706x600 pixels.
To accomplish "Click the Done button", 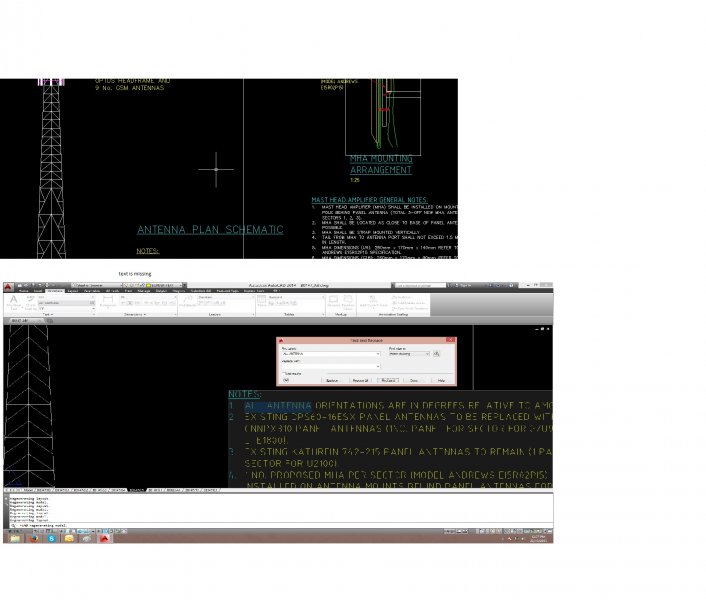I will point(414,381).
